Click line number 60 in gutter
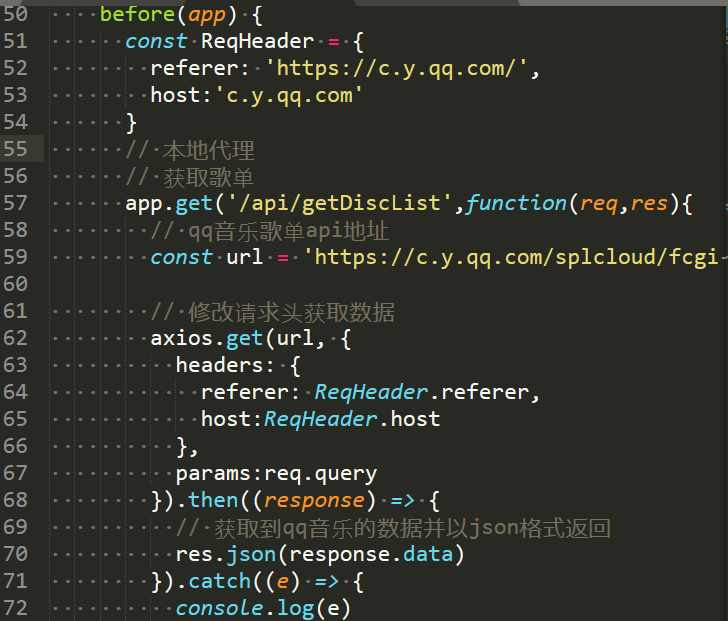This screenshot has height=621, width=728. (15, 284)
